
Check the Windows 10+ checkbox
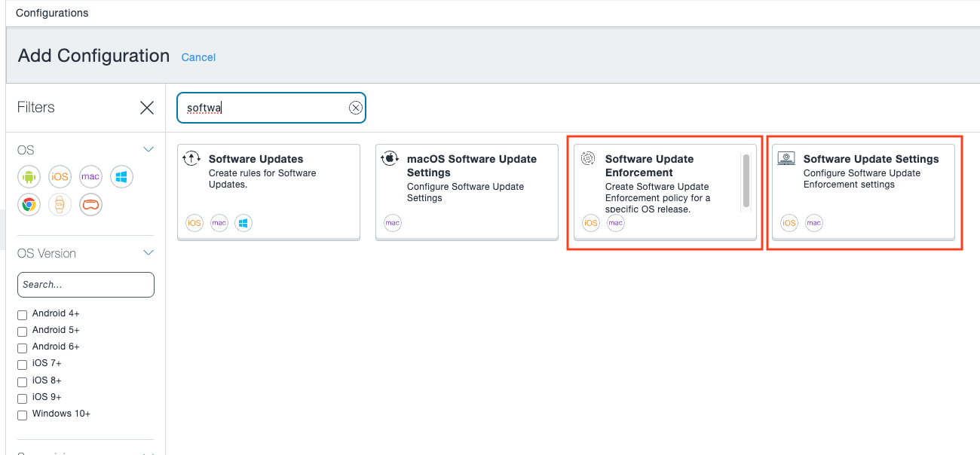click(x=22, y=415)
